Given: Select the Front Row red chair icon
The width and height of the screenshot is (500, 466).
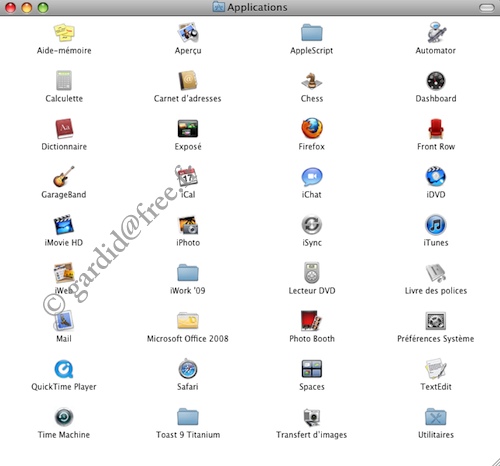Looking at the screenshot, I should coord(436,129).
